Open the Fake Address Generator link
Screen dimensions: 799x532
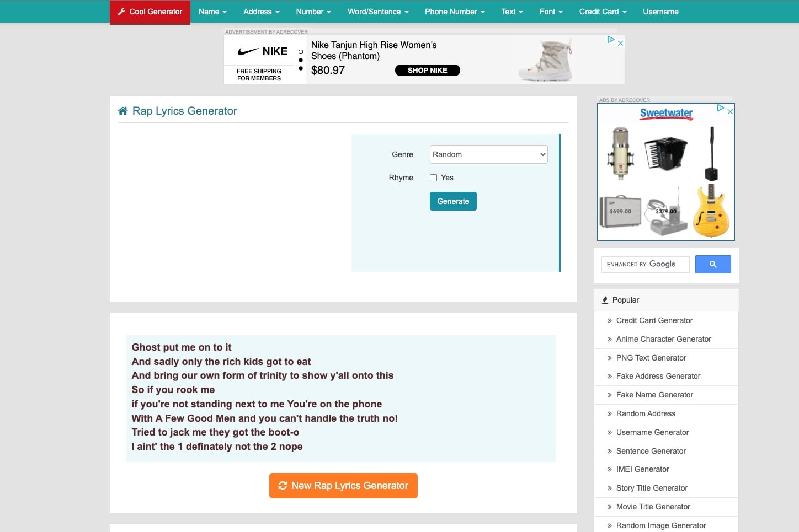[x=658, y=376]
